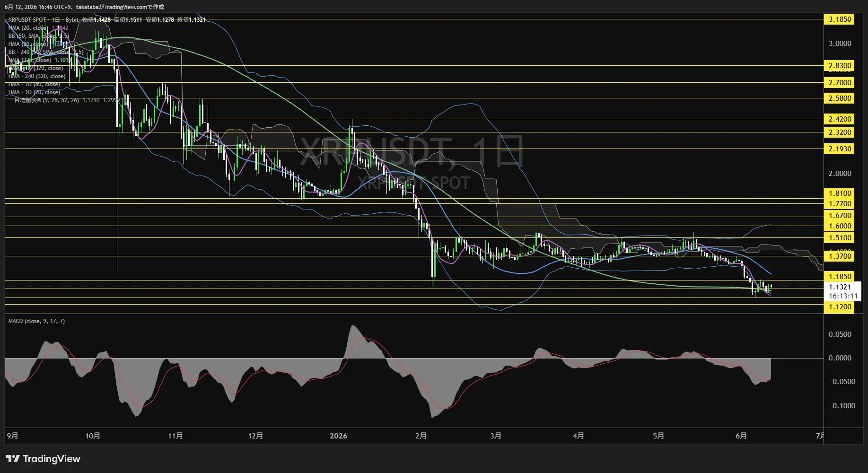The height and width of the screenshot is (473, 868).
Task: Click the HMA · 1D (20, close) legend entry
Action: 34,92
